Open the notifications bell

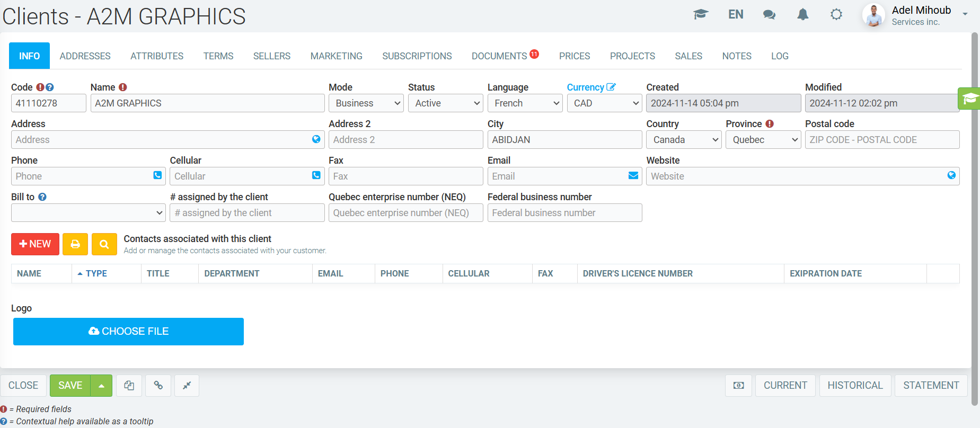pyautogui.click(x=803, y=14)
